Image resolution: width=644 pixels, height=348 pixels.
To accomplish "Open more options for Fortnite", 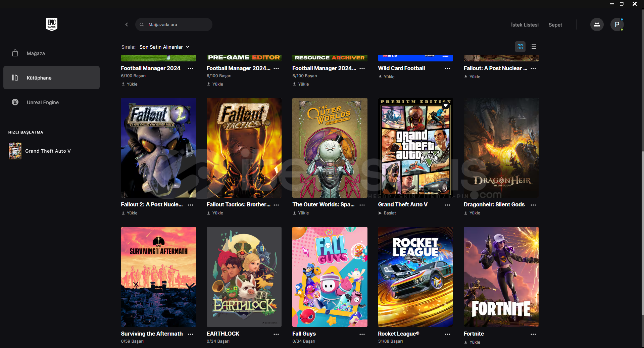I will (533, 334).
